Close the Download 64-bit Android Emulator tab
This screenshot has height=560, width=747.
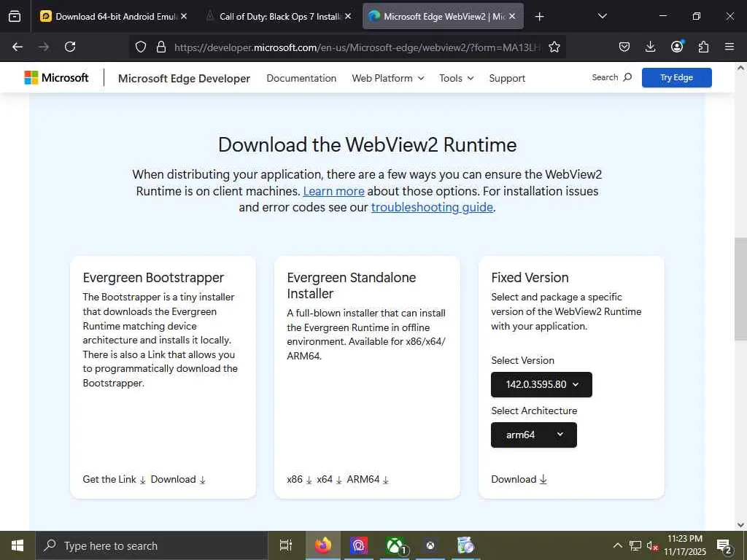pos(184,16)
